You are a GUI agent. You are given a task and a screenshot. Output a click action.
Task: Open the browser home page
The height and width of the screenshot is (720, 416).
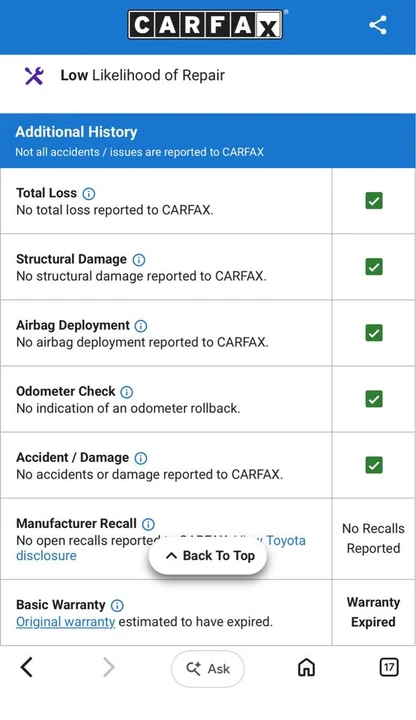[306, 667]
